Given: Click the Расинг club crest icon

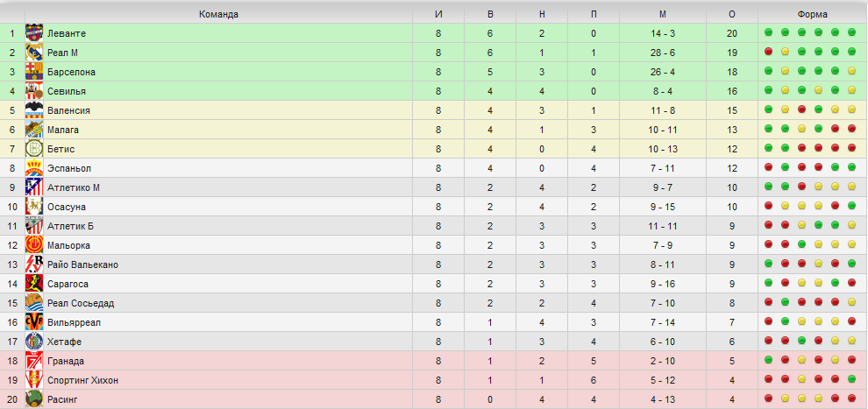Looking at the screenshot, I should [x=34, y=399].
